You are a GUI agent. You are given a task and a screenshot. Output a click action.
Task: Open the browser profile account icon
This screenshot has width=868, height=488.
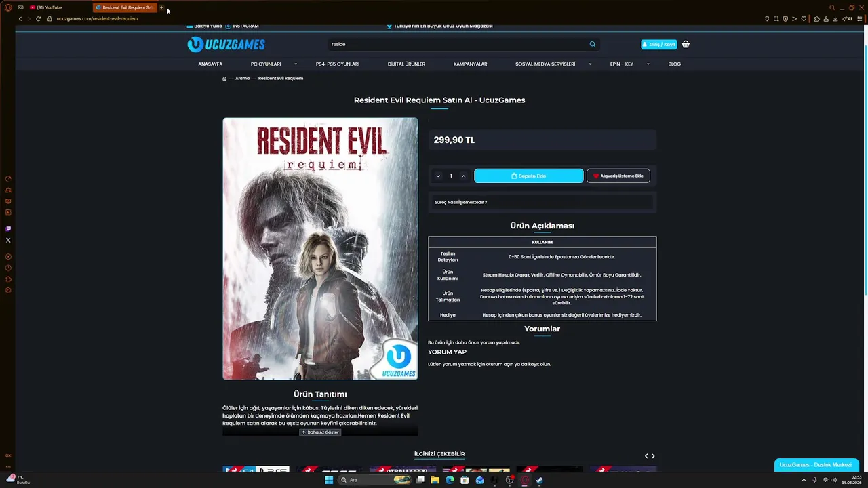tap(826, 19)
